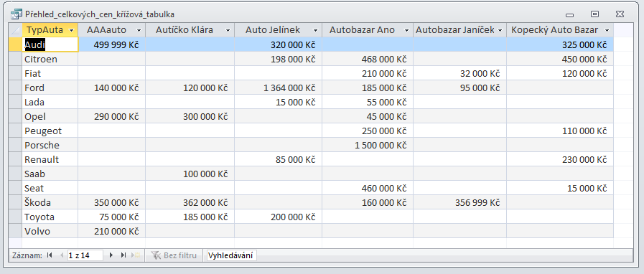This screenshot has width=644, height=274.
Task: Click the Volvo cell
Action: pyautogui.click(x=50, y=231)
